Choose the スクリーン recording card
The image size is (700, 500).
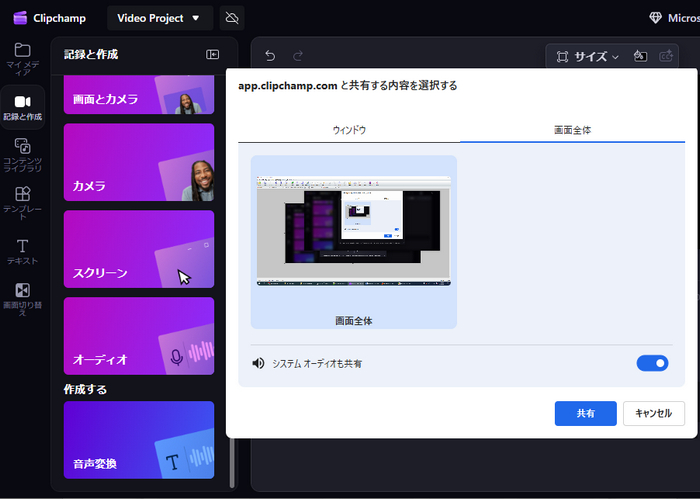[139, 249]
